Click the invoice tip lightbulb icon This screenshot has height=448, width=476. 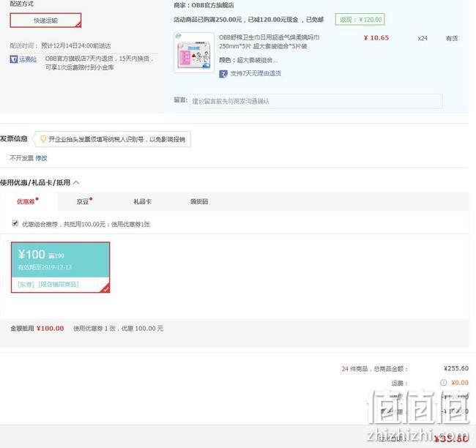(x=43, y=139)
